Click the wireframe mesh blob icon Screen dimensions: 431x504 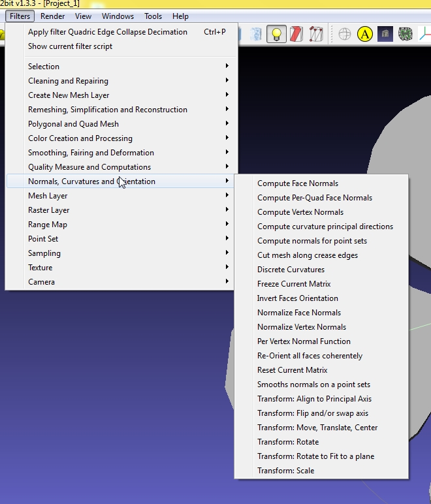coord(406,34)
